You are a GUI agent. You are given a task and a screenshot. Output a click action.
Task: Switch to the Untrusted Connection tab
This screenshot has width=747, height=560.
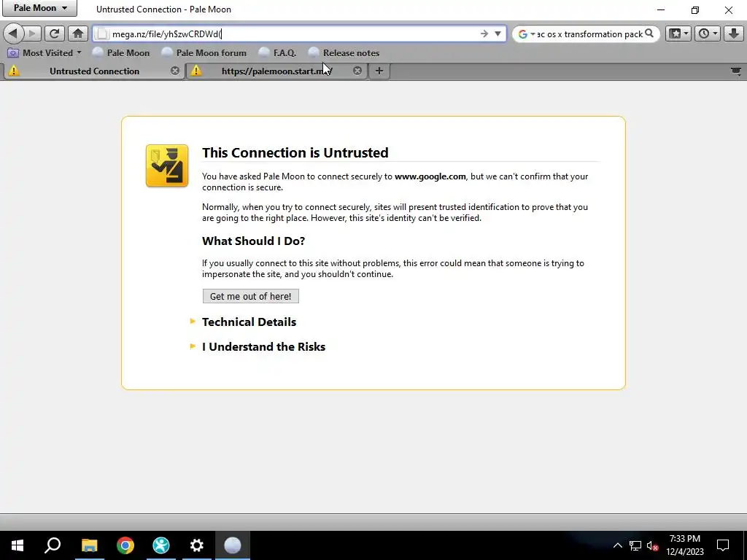pos(94,71)
